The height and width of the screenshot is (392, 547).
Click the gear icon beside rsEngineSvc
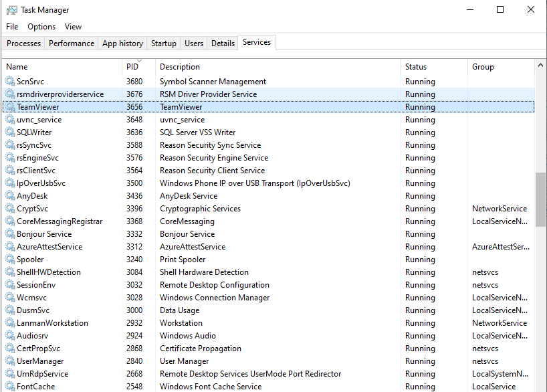coord(10,158)
